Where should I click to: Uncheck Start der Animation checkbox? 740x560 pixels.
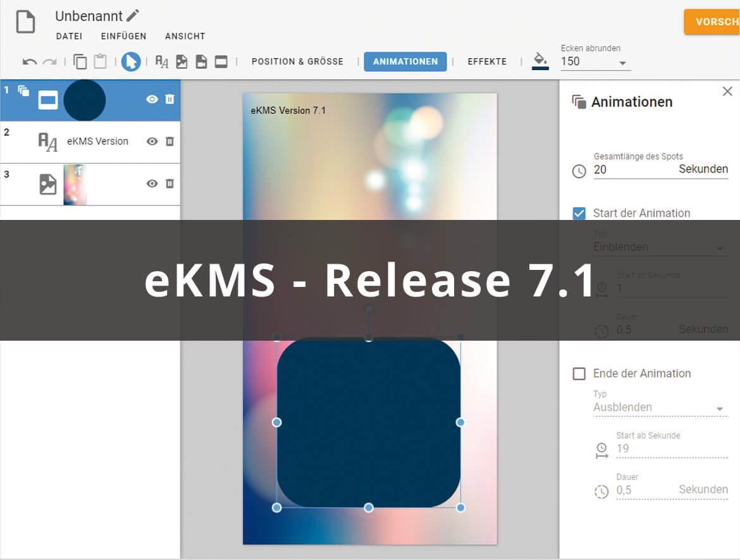(579, 213)
